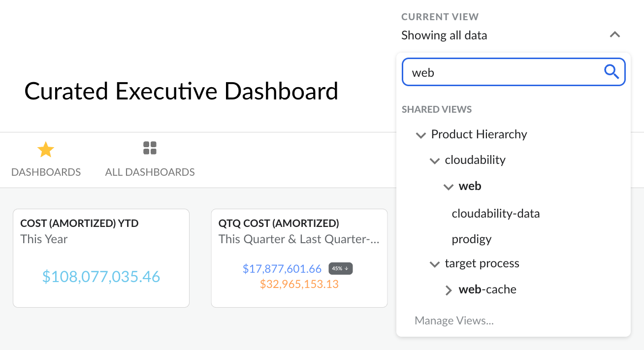Click the magnifying glass search icon
The height and width of the screenshot is (350, 644).
point(611,72)
